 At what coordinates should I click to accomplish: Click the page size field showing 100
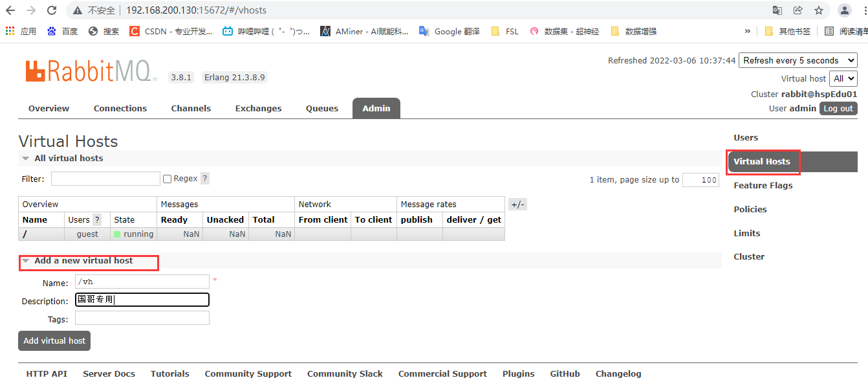point(700,180)
